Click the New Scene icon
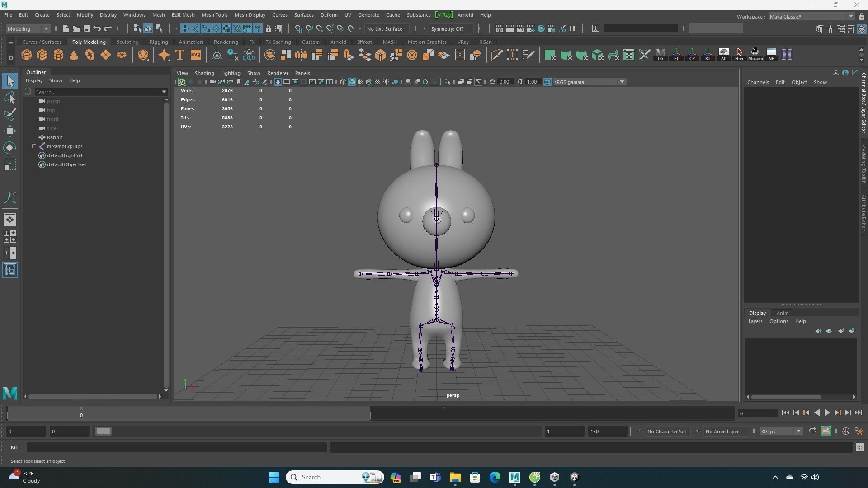This screenshot has width=868, height=488. click(66, 28)
